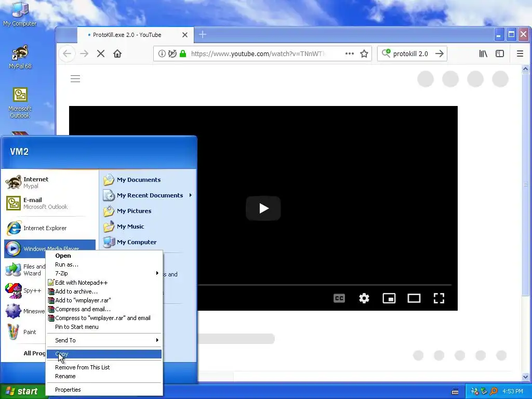532x399 pixels.
Task: Open Microsoft Outlook desktop icon
Action: (20, 103)
